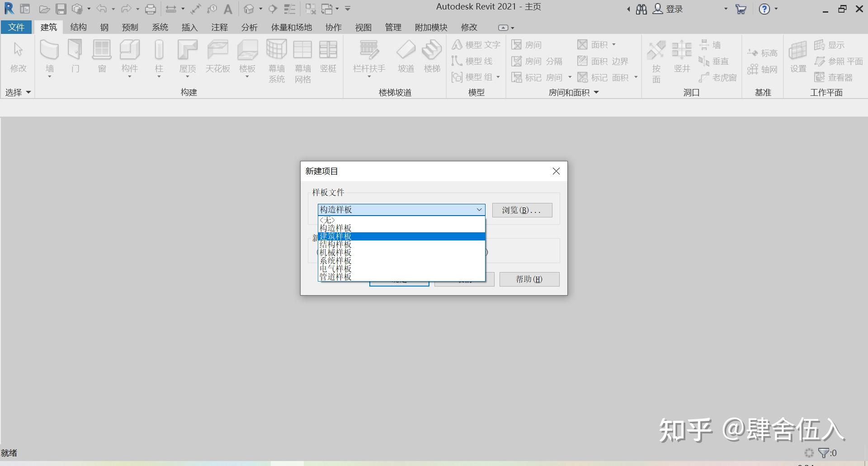Click the Save icon in quick access toolbar
868x466 pixels.
click(61, 9)
